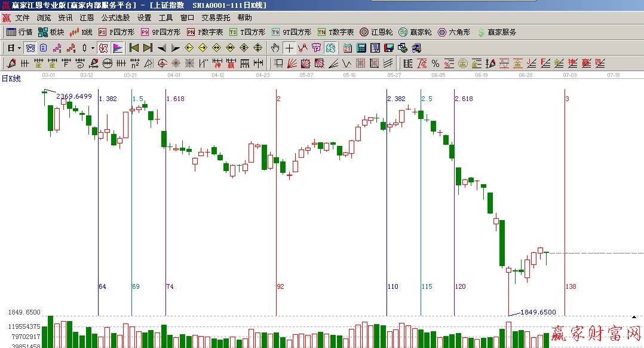Toggle the crosshair cursor button
Image resolution: width=644 pixels, height=348 pixels.
tap(289, 48)
